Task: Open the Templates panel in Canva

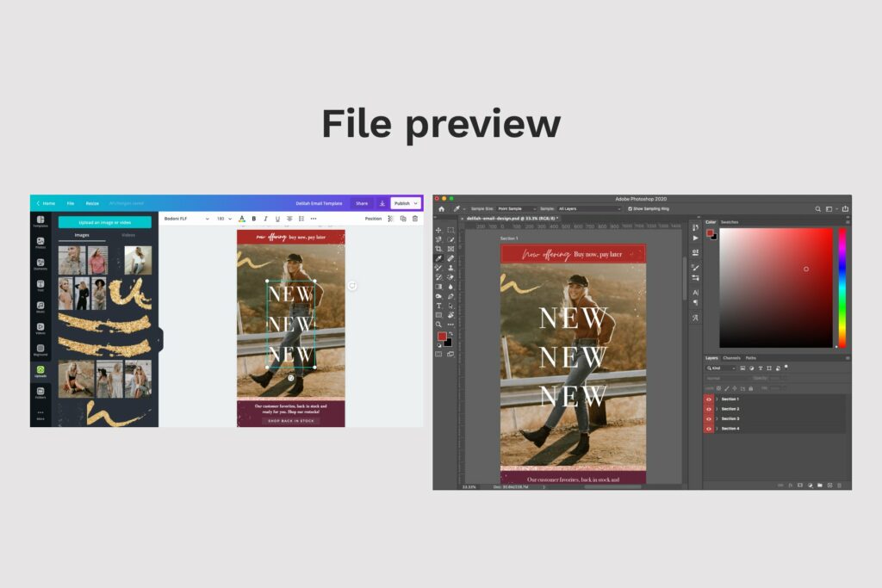Action: pos(40,220)
